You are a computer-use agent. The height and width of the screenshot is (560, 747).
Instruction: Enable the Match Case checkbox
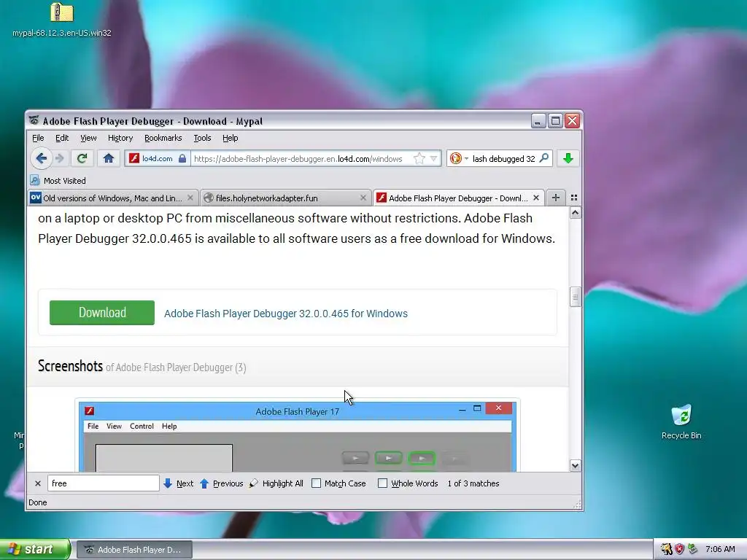click(x=316, y=483)
